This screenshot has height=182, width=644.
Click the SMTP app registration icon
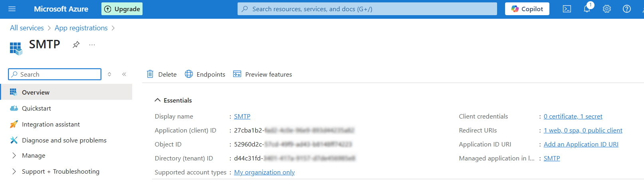click(x=16, y=48)
